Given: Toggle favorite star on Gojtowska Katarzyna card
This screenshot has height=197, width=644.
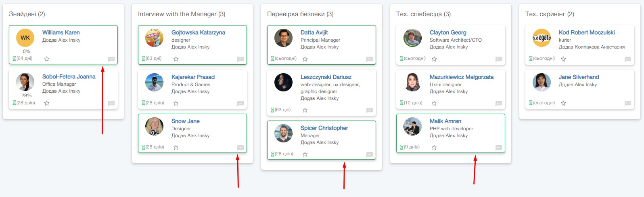Looking at the screenshot, I should 176,59.
